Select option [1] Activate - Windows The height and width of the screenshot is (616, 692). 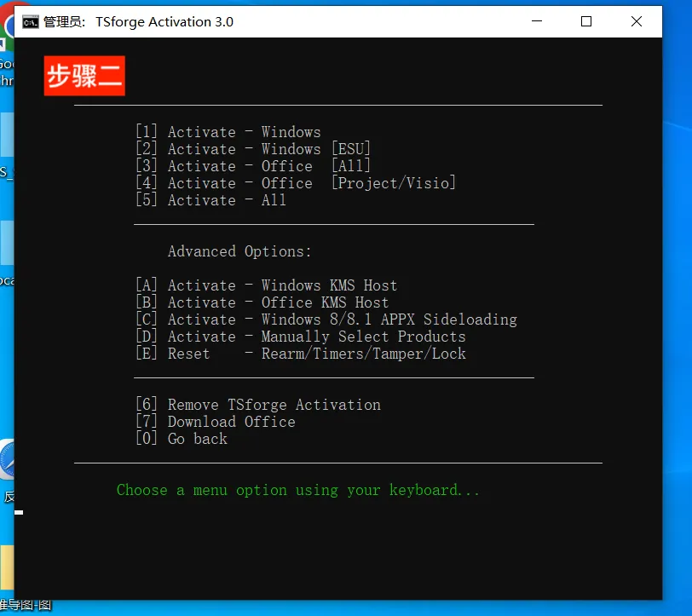pos(228,132)
